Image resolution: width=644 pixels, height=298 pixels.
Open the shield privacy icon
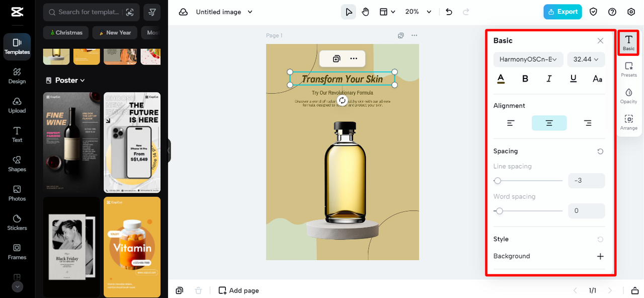tap(593, 12)
